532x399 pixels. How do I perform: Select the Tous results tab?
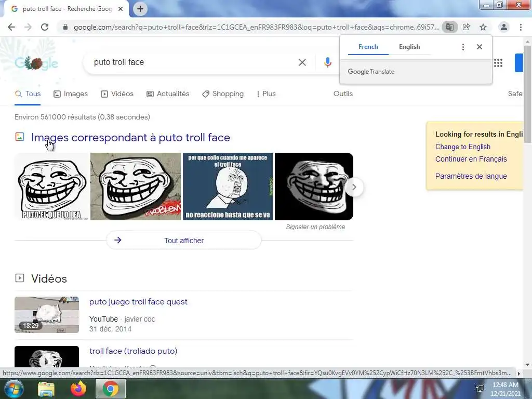pyautogui.click(x=28, y=94)
